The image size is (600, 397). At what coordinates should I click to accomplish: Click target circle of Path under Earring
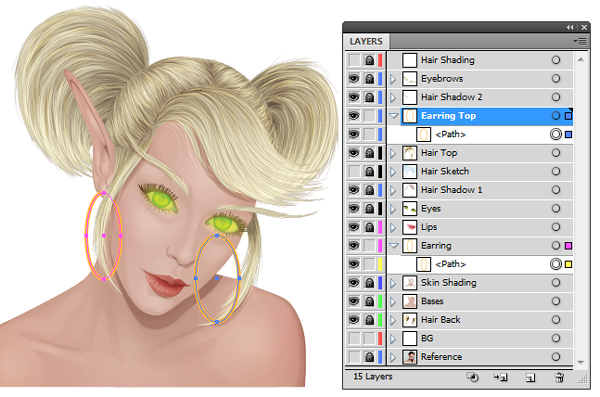(556, 264)
